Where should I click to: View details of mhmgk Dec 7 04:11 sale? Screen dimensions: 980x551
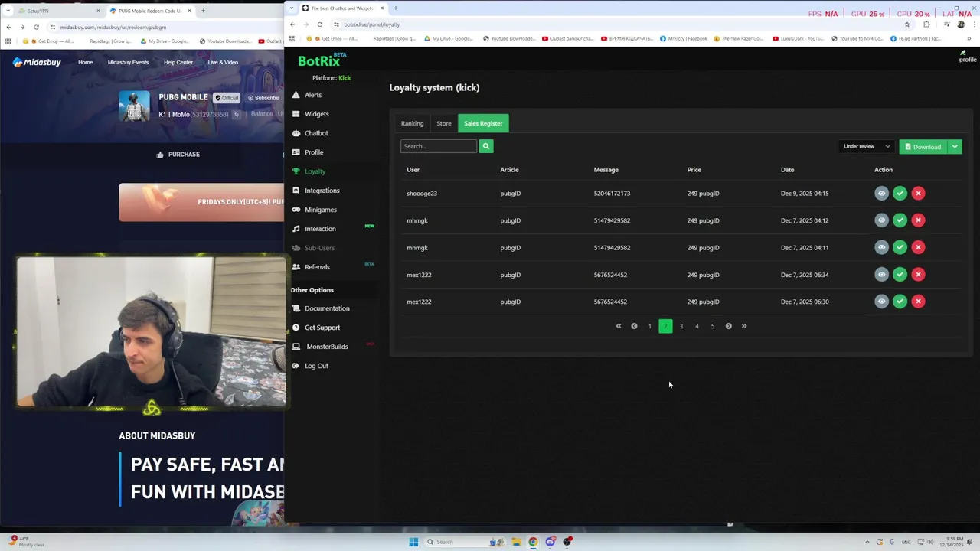click(881, 247)
